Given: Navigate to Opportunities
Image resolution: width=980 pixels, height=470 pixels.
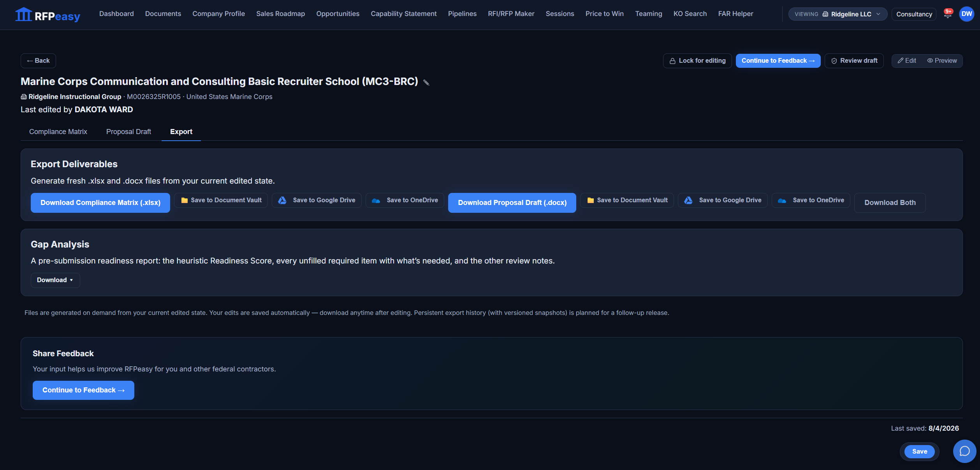Looking at the screenshot, I should click(x=338, y=14).
